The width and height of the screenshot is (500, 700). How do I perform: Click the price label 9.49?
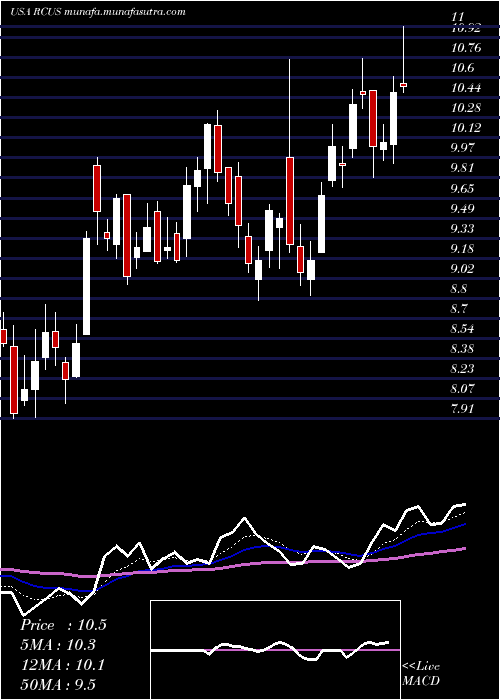pyautogui.click(x=463, y=208)
